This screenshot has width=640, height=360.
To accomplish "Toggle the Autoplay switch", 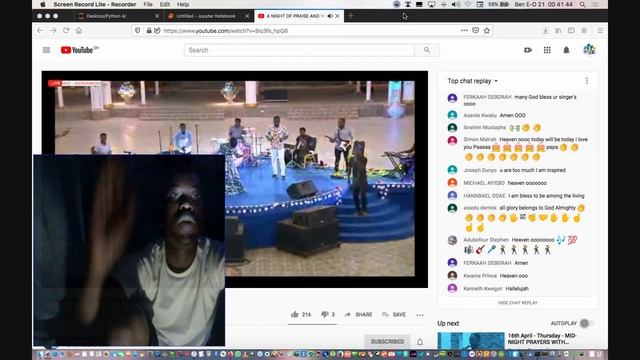I will pyautogui.click(x=587, y=323).
